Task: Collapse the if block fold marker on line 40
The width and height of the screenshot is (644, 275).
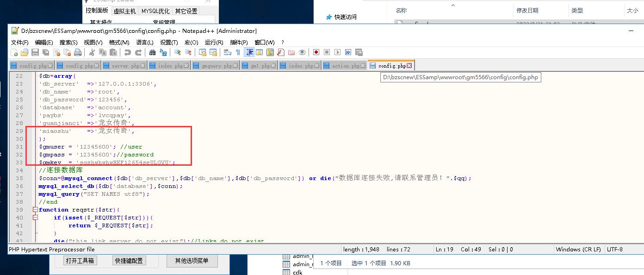Action: pyautogui.click(x=35, y=218)
